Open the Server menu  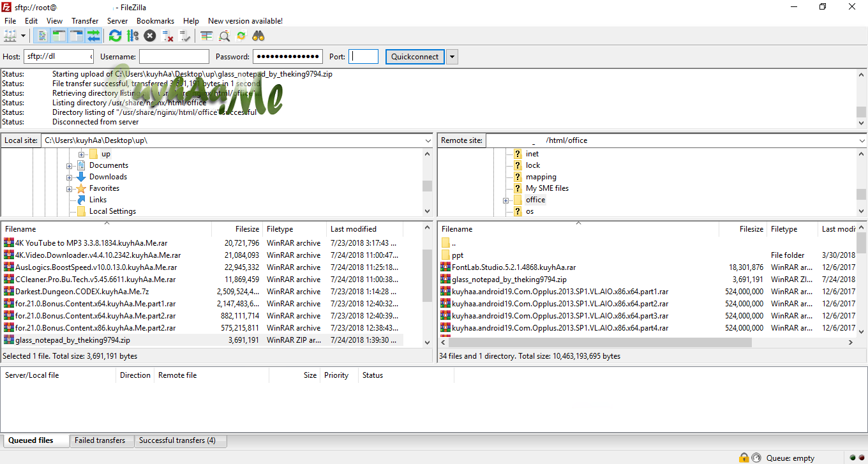pos(117,20)
